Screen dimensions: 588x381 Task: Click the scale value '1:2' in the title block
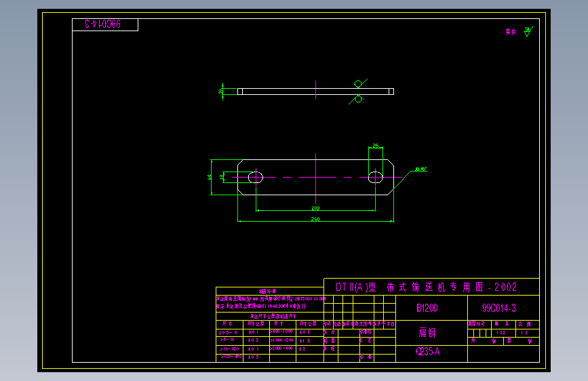[x=524, y=333]
